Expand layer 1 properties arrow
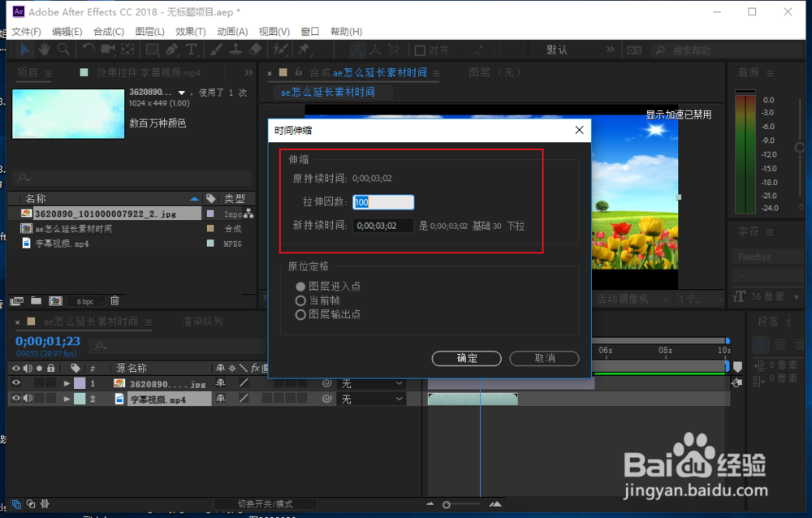Image resolution: width=812 pixels, height=518 pixels. pyautogui.click(x=67, y=382)
